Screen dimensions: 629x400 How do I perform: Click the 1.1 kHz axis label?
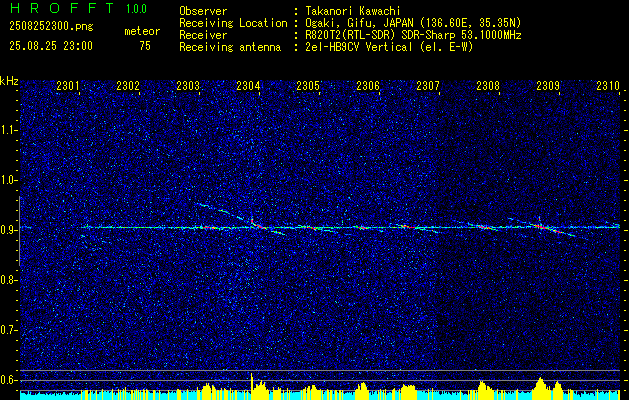[x=9, y=130]
